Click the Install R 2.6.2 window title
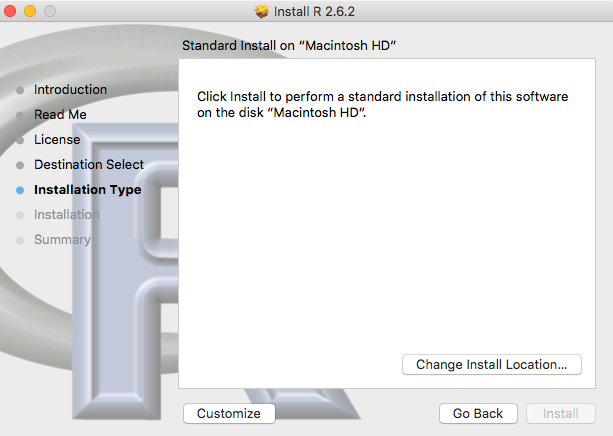Screen dimensions: 613x436 click(314, 11)
